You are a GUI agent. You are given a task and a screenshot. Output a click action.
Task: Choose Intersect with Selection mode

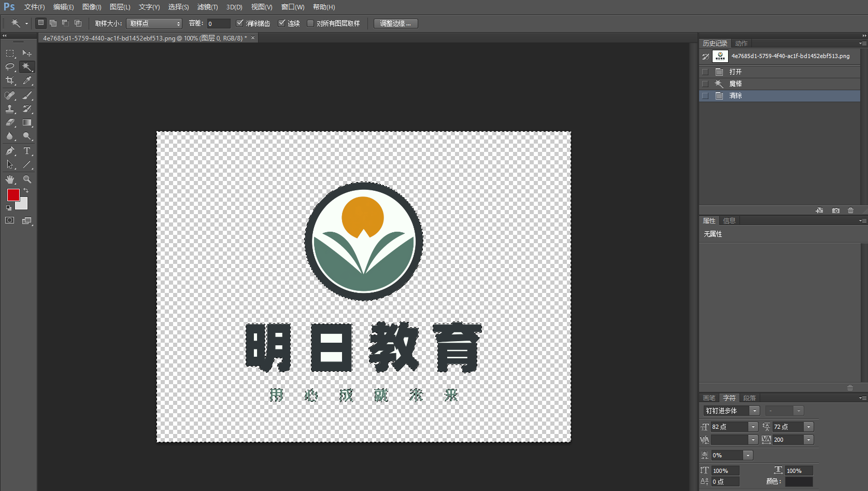(x=78, y=23)
